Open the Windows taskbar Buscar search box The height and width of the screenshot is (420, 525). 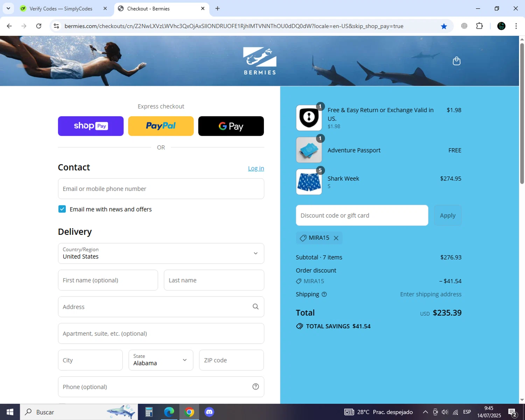coord(79,412)
